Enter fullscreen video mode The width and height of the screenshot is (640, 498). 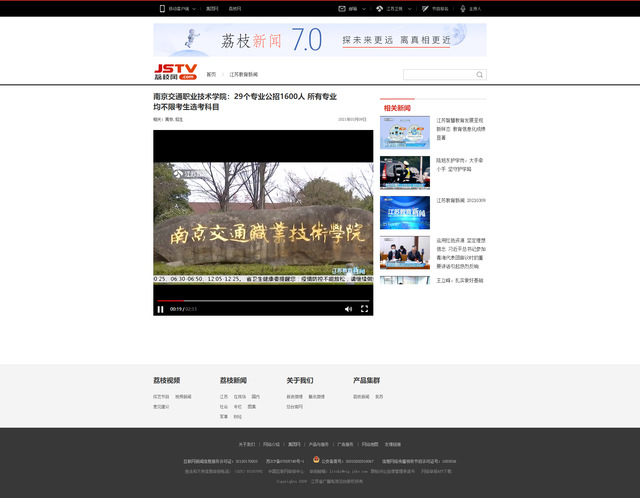(364, 309)
